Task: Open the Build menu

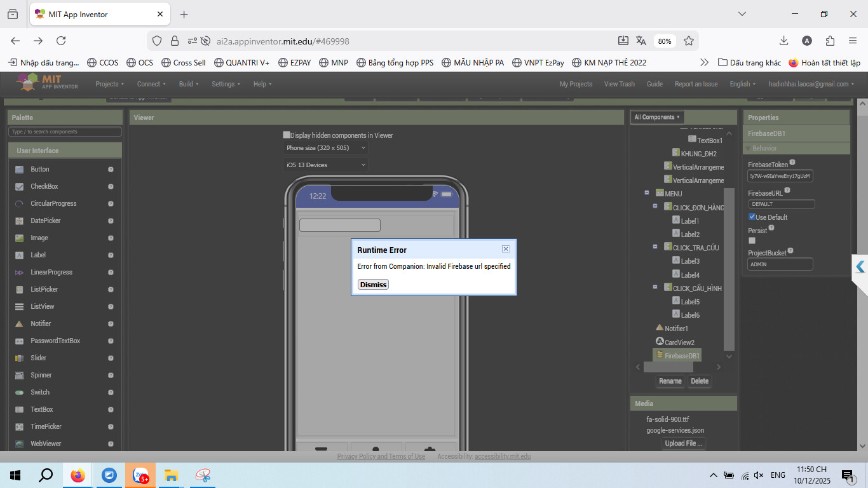Action: pos(188,84)
